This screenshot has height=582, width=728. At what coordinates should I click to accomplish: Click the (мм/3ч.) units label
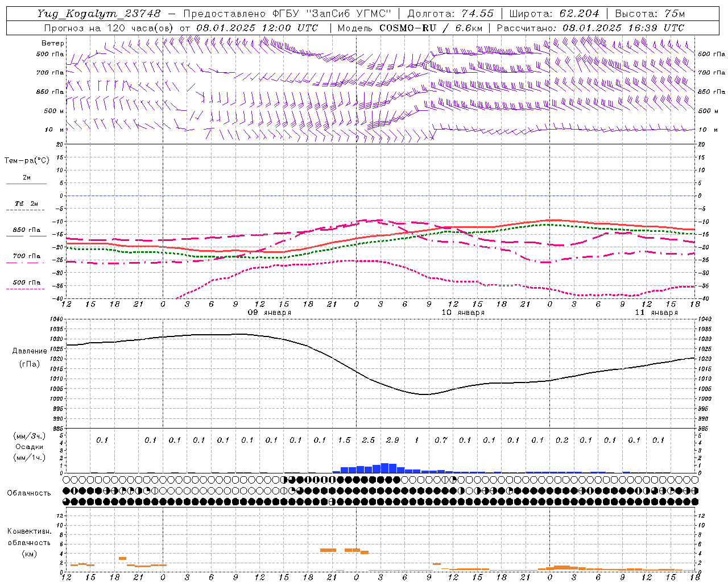tap(30, 436)
